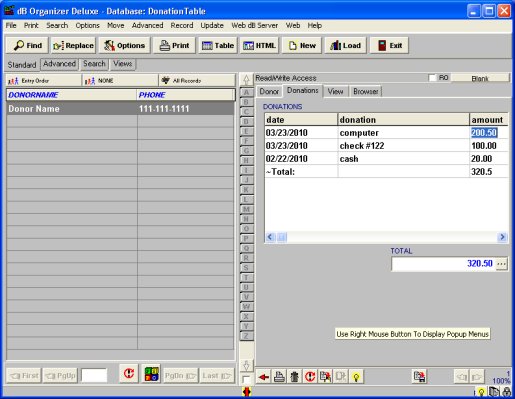
Task: Click the printer icon in record toolbar
Action: (279, 377)
